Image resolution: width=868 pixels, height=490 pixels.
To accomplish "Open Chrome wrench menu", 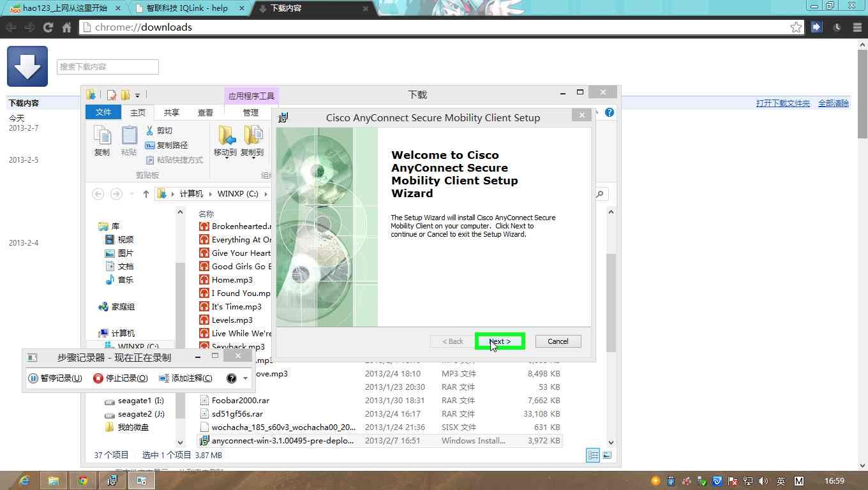I will 856,27.
